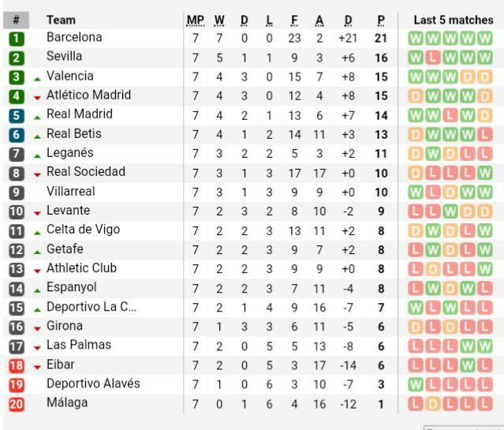Open the Real Betis team link

74,133
